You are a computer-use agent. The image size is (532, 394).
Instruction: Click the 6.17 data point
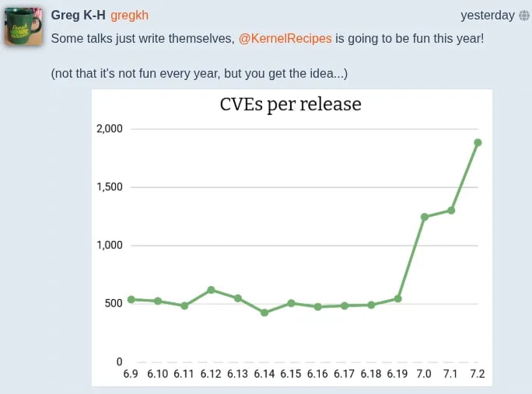click(x=345, y=306)
